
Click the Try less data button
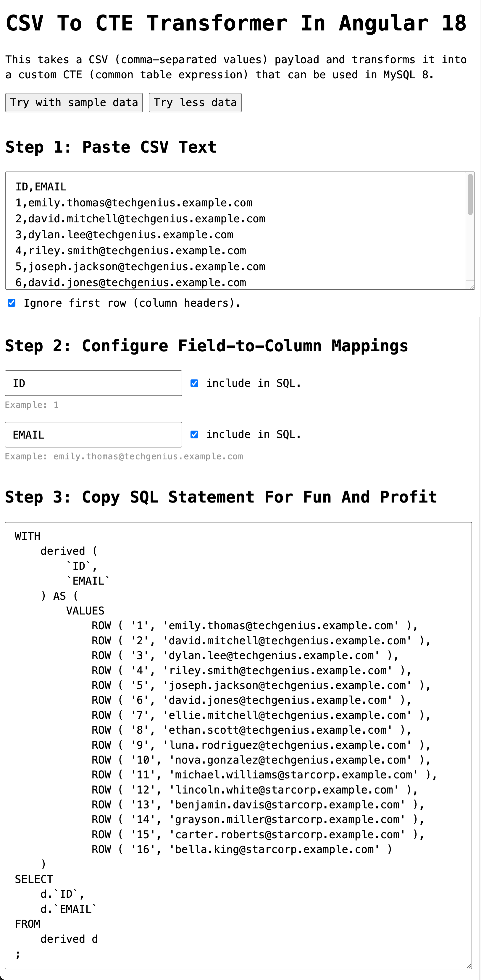click(x=195, y=103)
